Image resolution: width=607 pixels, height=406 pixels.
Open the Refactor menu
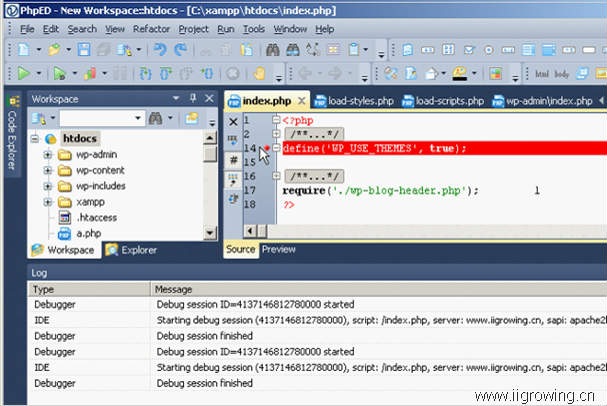[151, 29]
